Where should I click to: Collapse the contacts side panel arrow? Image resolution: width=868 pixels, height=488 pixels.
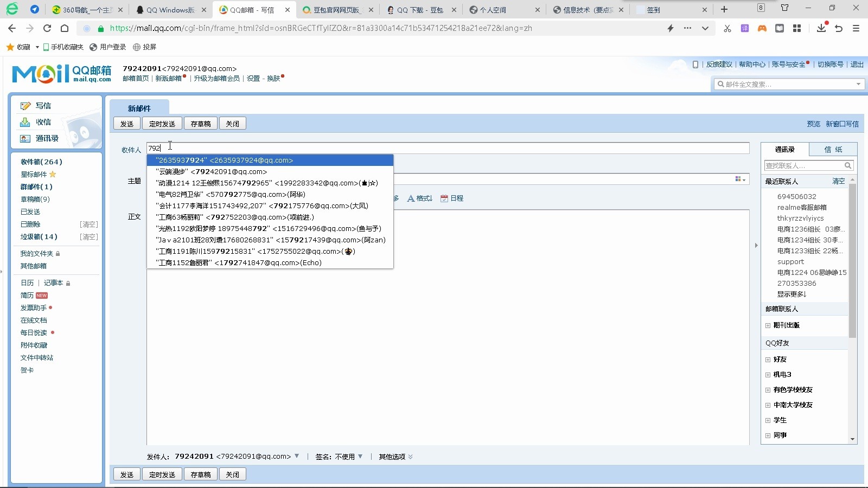[756, 246]
